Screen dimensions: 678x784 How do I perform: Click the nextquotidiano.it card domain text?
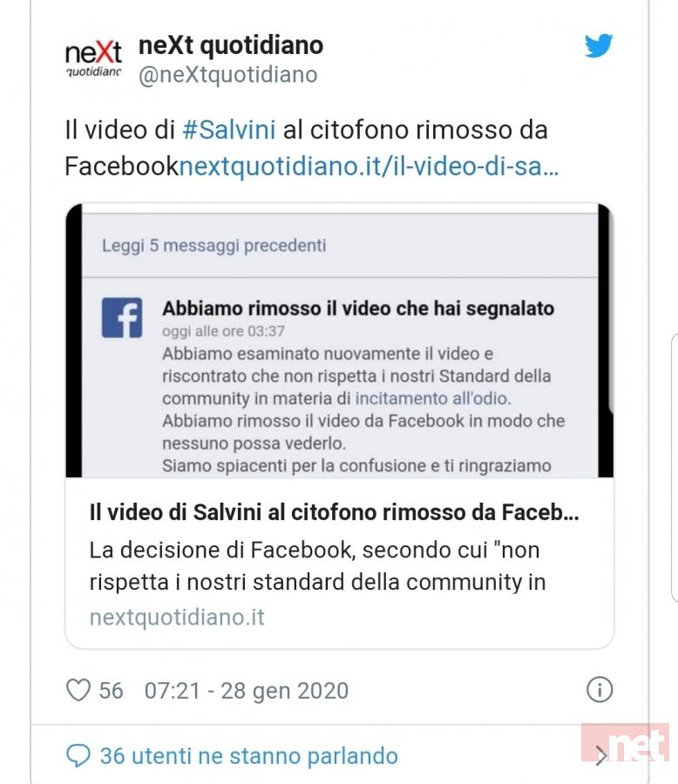point(177,617)
